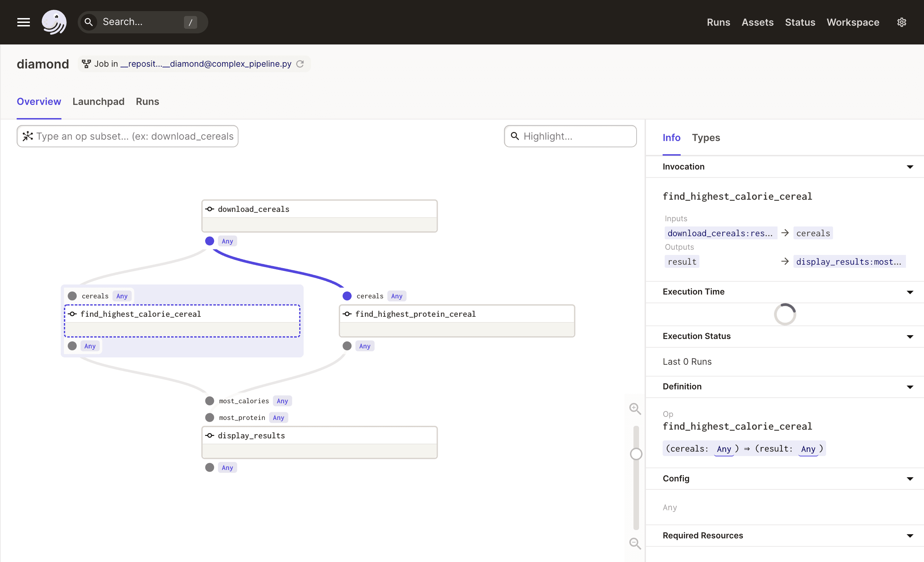
Task: Select the display_results node
Action: point(319,442)
